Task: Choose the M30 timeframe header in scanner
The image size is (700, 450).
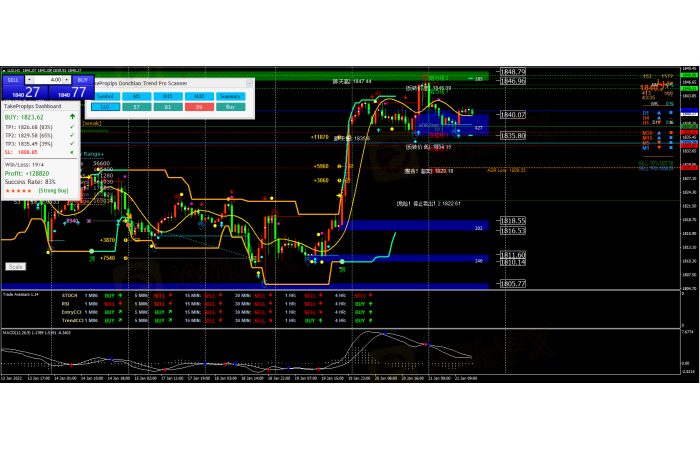Action: pos(198,96)
